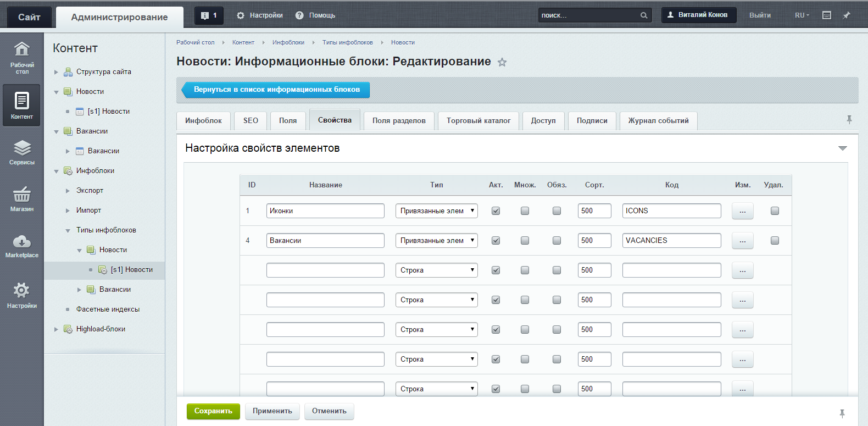Viewport: 868px width, 426px height.
Task: Add page to favorites with star icon
Action: click(502, 62)
